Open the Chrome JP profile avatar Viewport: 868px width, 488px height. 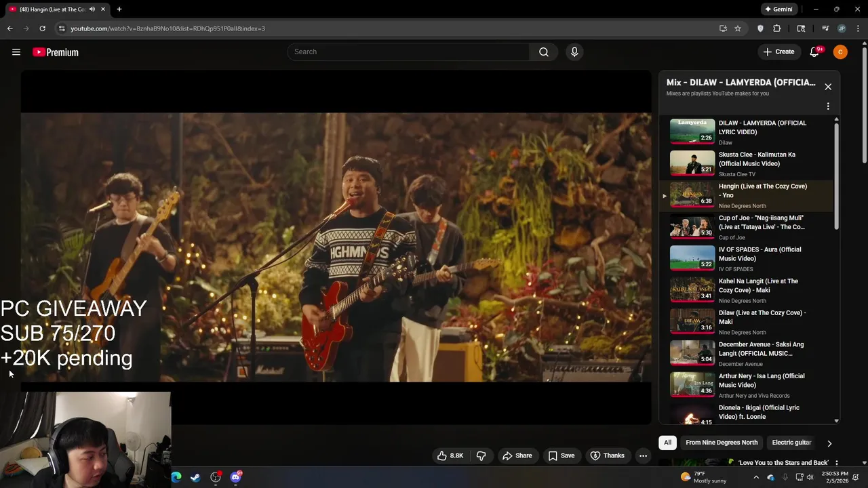(x=842, y=28)
